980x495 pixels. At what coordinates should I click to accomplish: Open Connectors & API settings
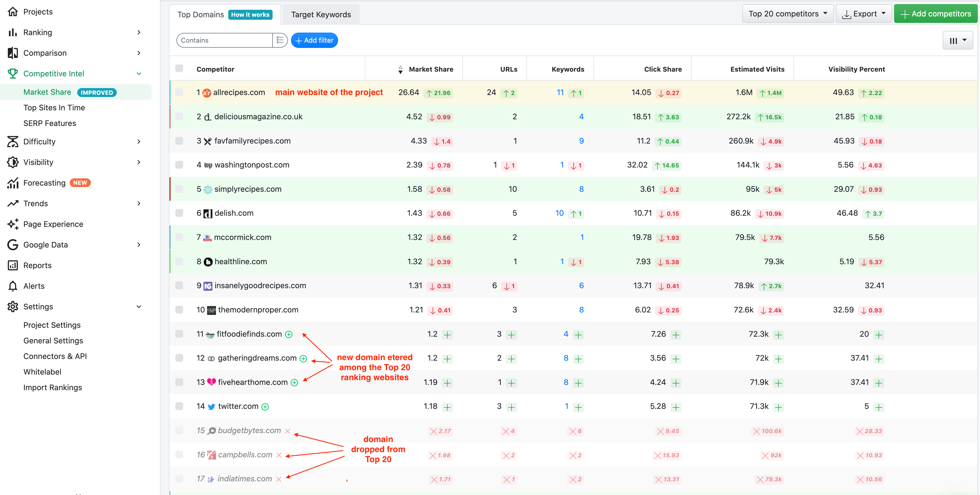click(x=55, y=356)
